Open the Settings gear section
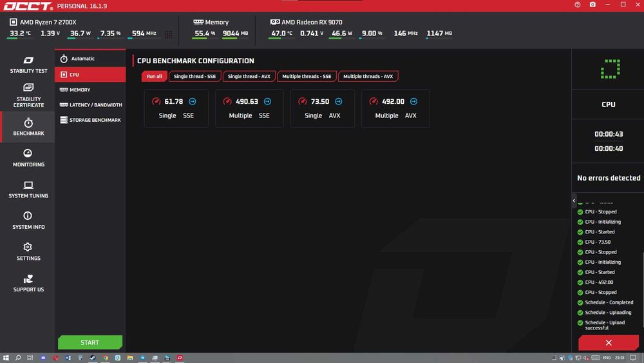 pyautogui.click(x=28, y=251)
